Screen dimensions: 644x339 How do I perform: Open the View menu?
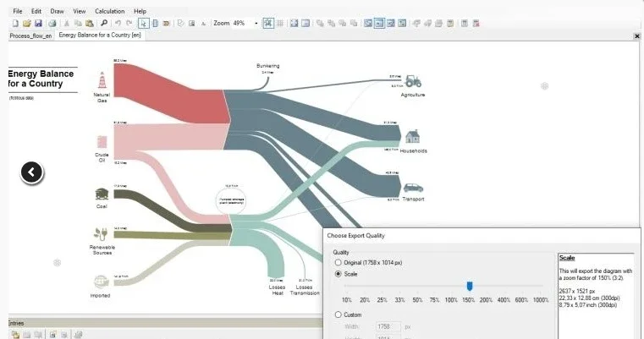point(80,11)
